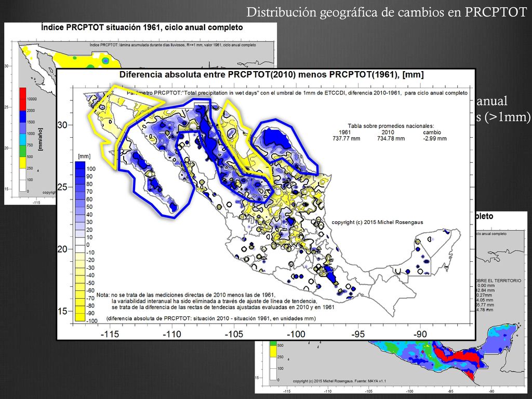The height and width of the screenshot is (399, 532).
Task: Select the "50" label in the difference map legend
Action: tap(89, 207)
